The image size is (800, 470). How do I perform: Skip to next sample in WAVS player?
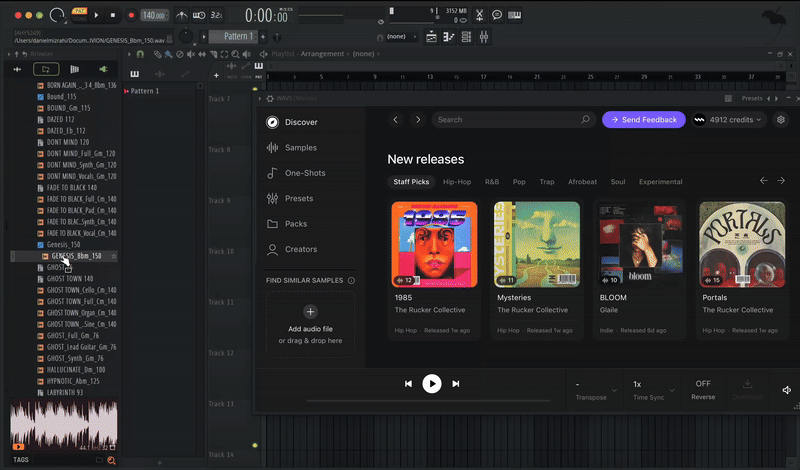[x=456, y=384]
